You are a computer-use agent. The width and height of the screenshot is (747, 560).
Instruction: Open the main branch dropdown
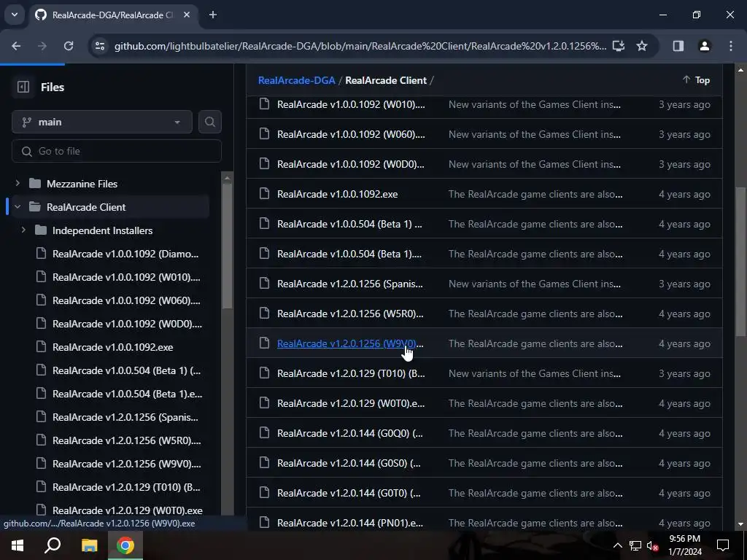(102, 122)
